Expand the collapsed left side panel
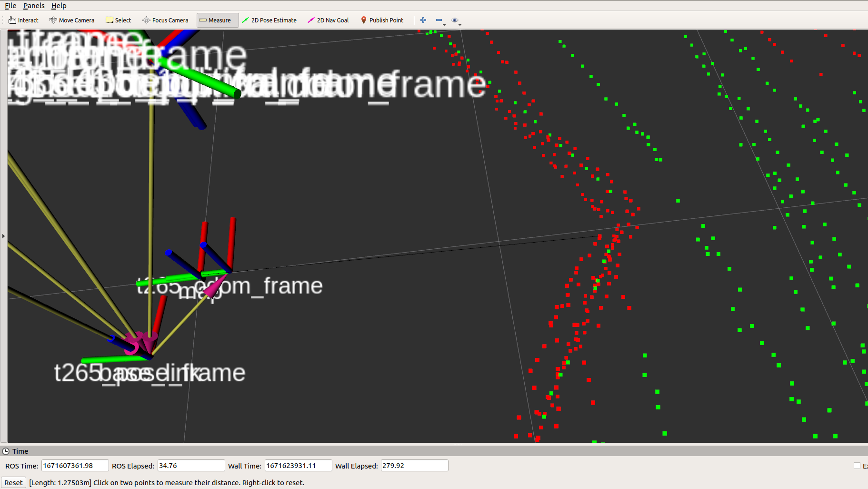The height and width of the screenshot is (489, 868). point(3,236)
